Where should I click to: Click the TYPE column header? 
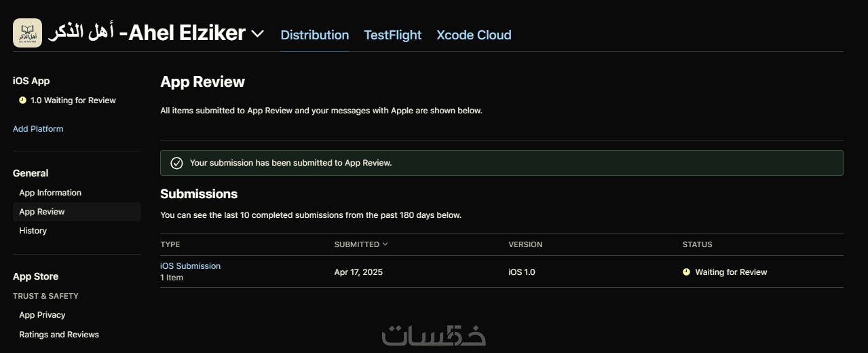coord(170,244)
